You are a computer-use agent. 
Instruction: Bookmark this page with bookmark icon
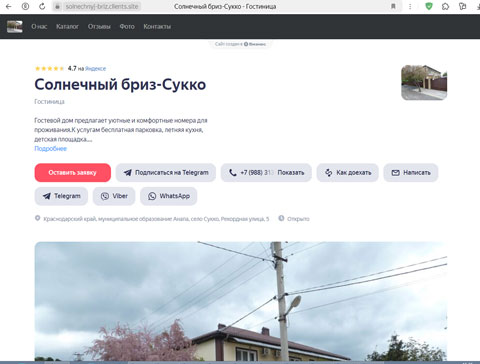393,6
